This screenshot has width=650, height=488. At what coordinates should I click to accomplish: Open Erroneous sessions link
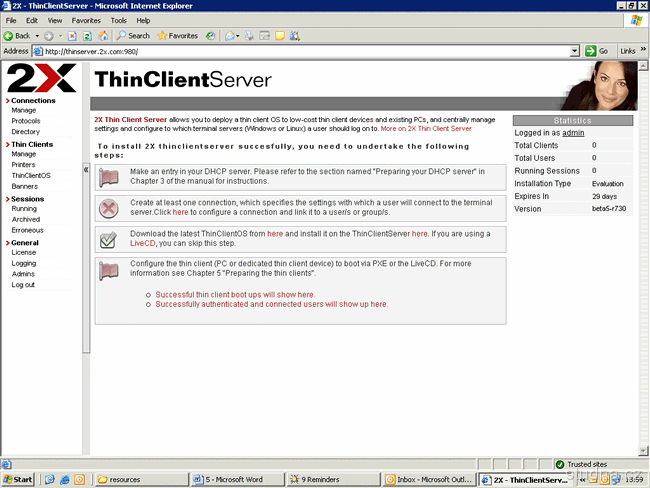click(x=27, y=231)
